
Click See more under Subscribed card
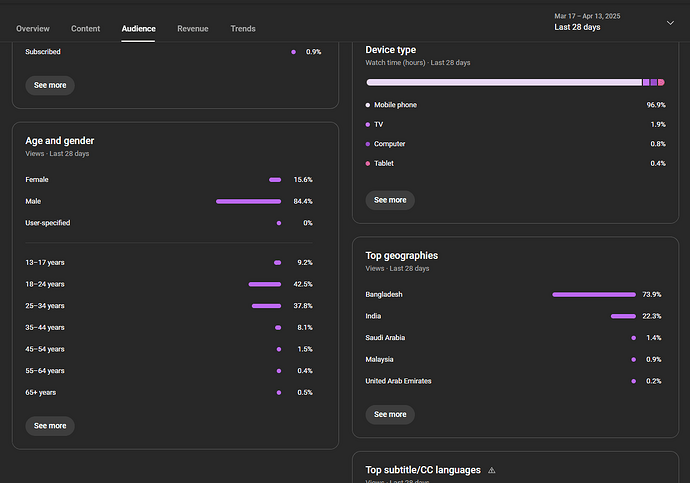pos(50,85)
